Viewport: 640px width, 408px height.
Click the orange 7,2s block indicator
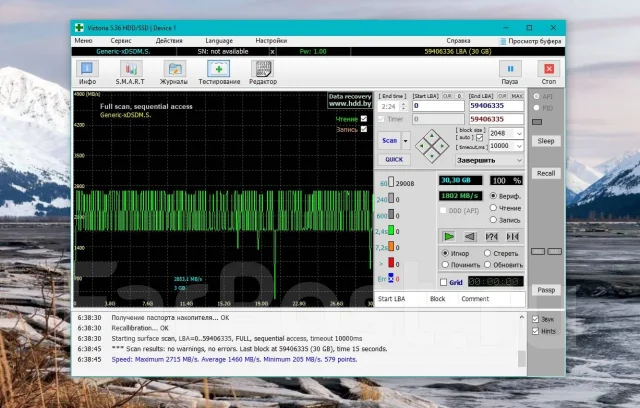(x=391, y=247)
